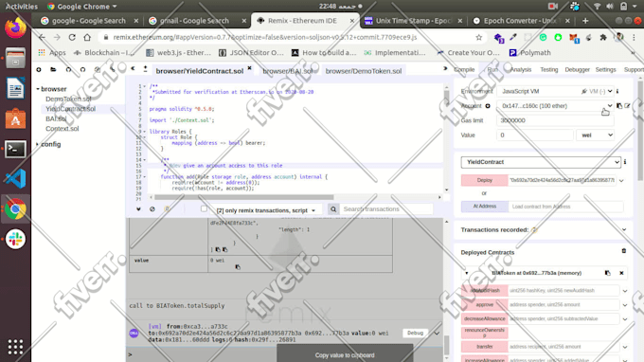
Task: Add a new account with plus icon
Action: pos(488,106)
